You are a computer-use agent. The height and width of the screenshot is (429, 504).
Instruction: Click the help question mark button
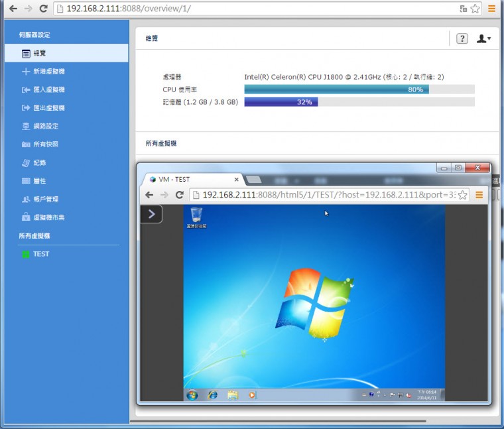click(x=463, y=39)
